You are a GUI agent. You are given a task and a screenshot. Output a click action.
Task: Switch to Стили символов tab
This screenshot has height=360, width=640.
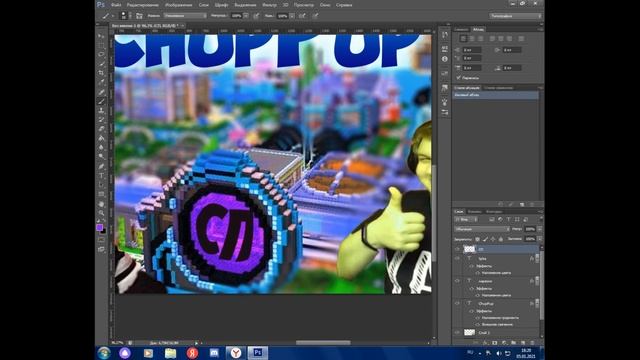click(x=498, y=88)
